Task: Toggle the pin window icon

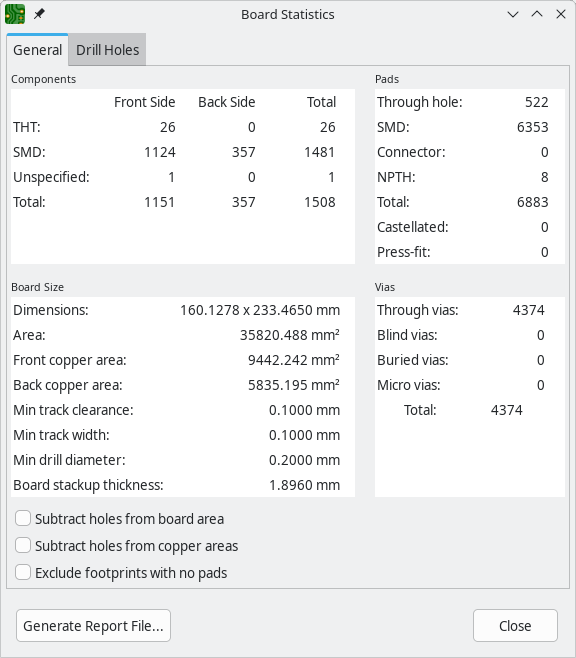Action: (39, 14)
